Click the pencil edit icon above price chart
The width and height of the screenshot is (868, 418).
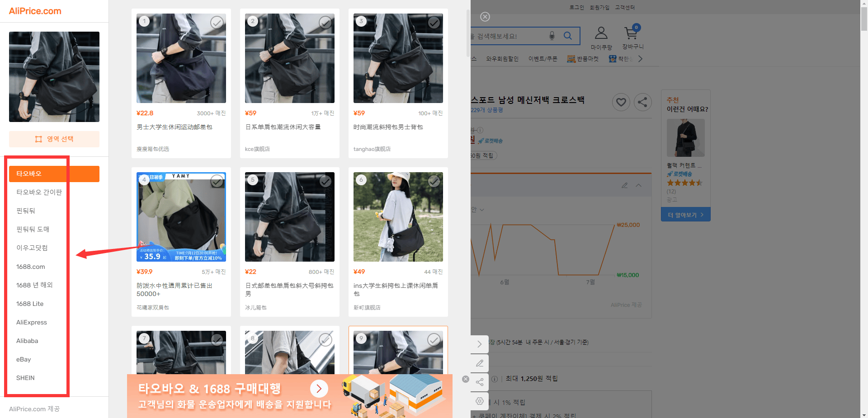(624, 185)
